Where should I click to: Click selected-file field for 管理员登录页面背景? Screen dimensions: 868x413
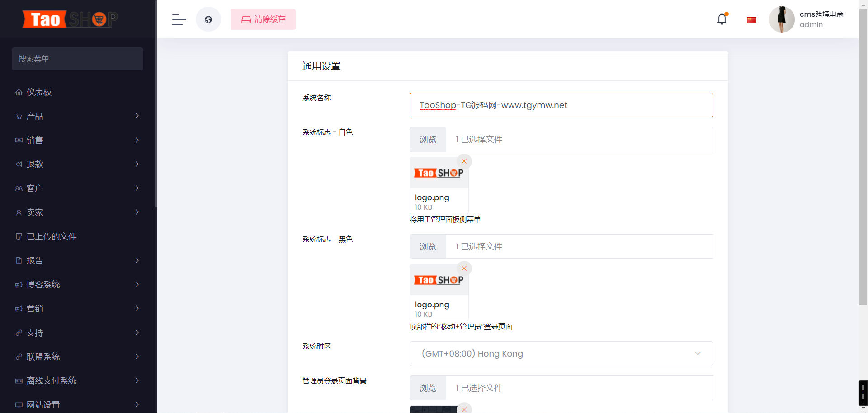click(x=579, y=388)
